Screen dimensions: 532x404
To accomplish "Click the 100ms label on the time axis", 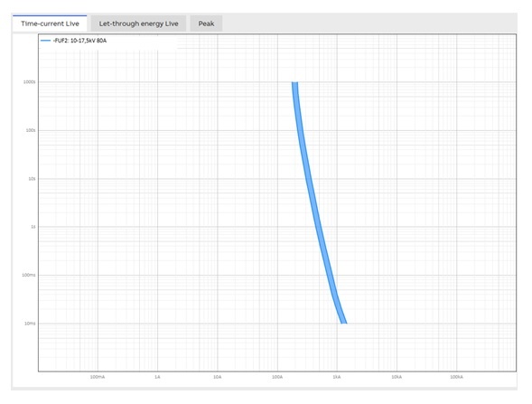I will tap(29, 275).
